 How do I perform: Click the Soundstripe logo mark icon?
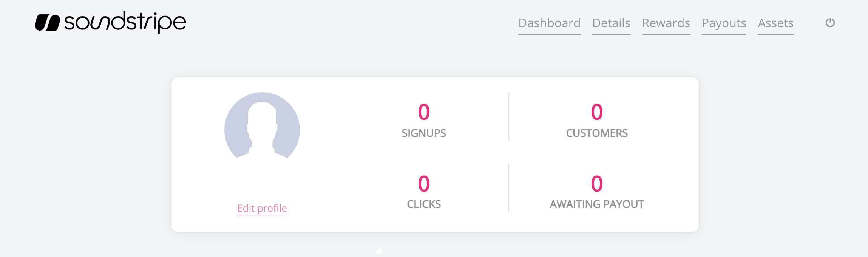coord(47,23)
